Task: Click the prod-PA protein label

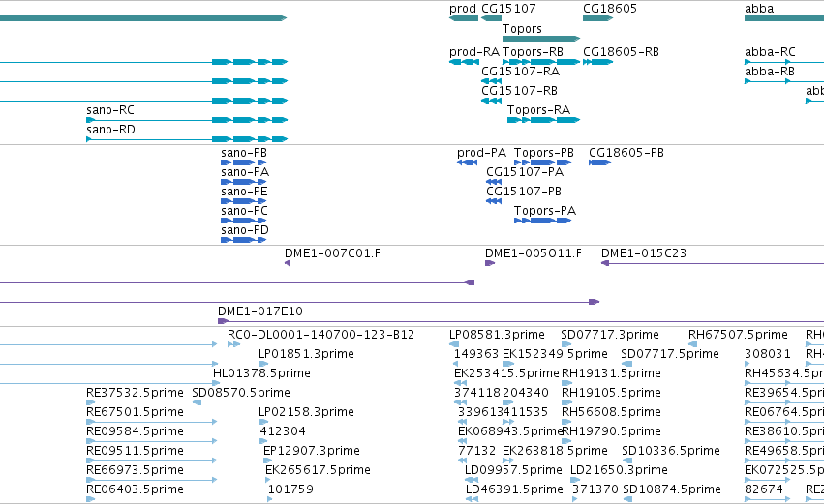Action: coord(481,153)
